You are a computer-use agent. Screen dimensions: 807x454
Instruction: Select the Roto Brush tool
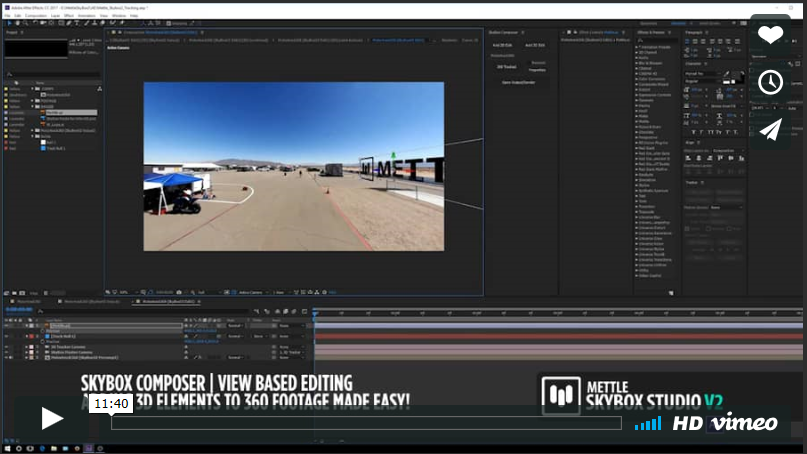click(112, 23)
